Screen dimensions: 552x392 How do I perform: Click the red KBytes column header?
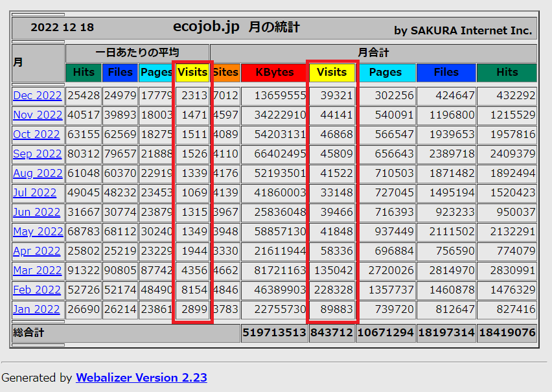274,72
